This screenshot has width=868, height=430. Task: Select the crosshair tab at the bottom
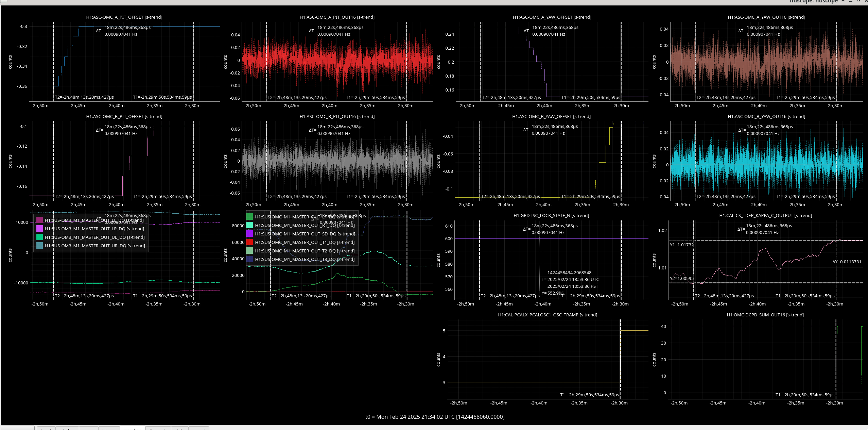click(x=133, y=428)
